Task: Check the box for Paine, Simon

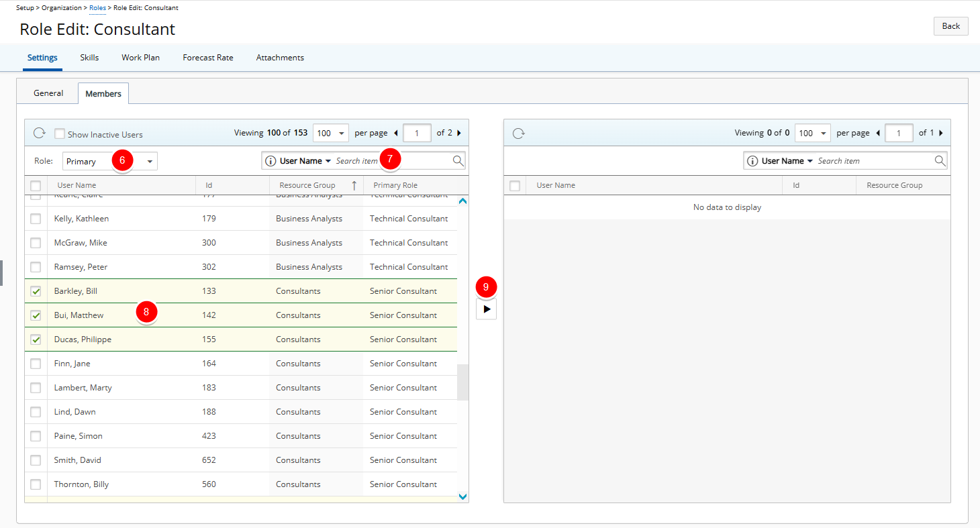Action: tap(36, 436)
